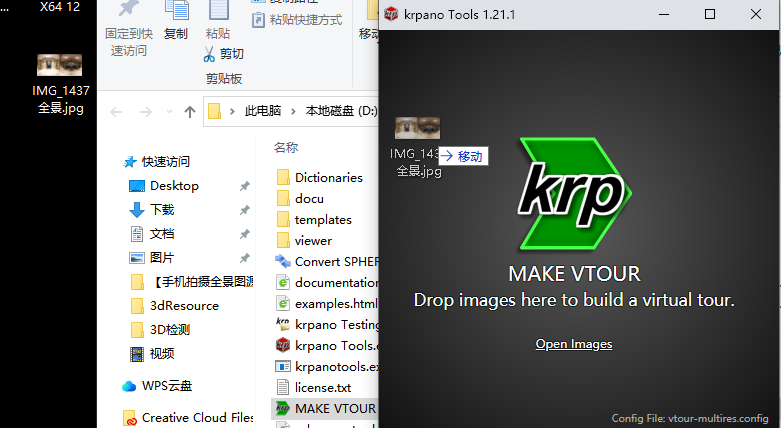The height and width of the screenshot is (428, 781).
Task: Click the 剪切 (Cut) scissors icon
Action: 209,54
